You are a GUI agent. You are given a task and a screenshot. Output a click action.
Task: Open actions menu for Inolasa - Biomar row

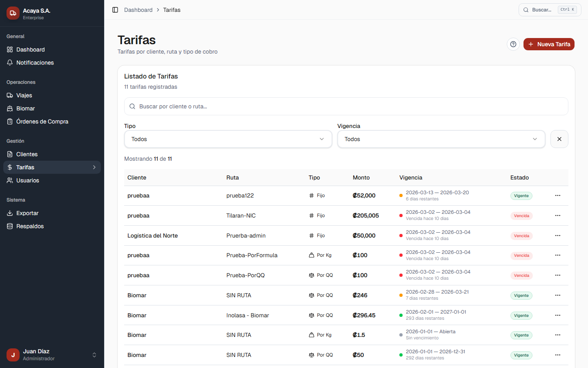point(557,315)
